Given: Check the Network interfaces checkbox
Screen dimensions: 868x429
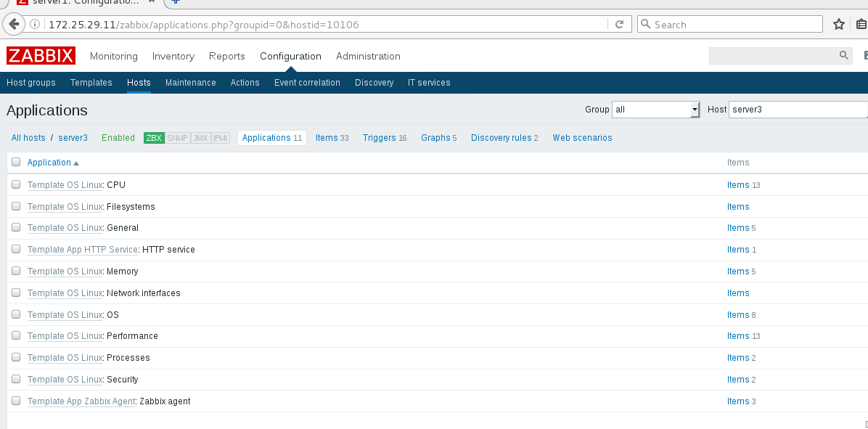Looking at the screenshot, I should 16,293.
